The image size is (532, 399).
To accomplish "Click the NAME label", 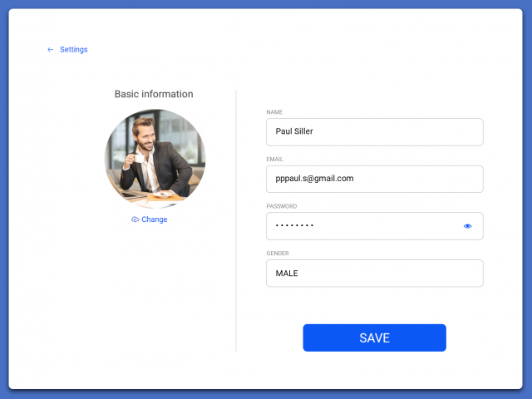I will click(274, 112).
